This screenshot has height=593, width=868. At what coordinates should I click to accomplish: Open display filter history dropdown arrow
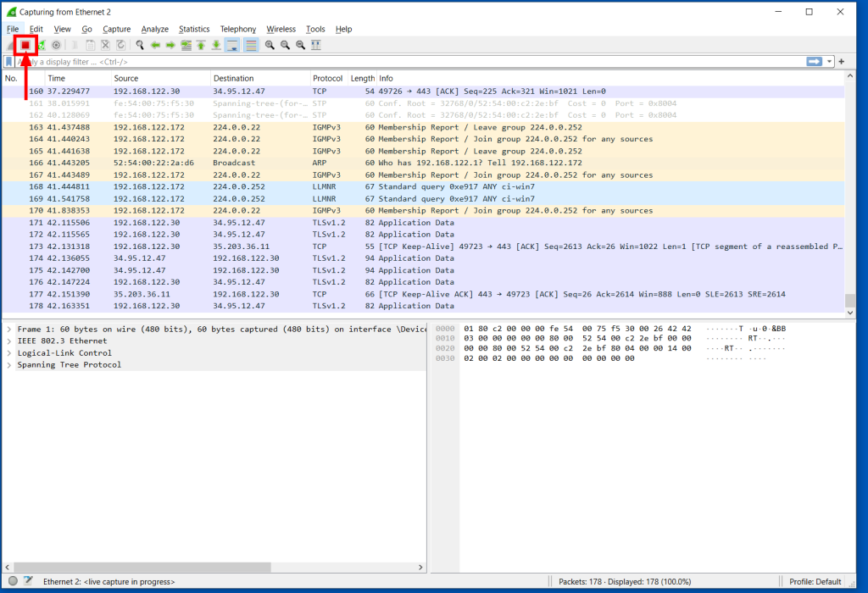pyautogui.click(x=830, y=62)
